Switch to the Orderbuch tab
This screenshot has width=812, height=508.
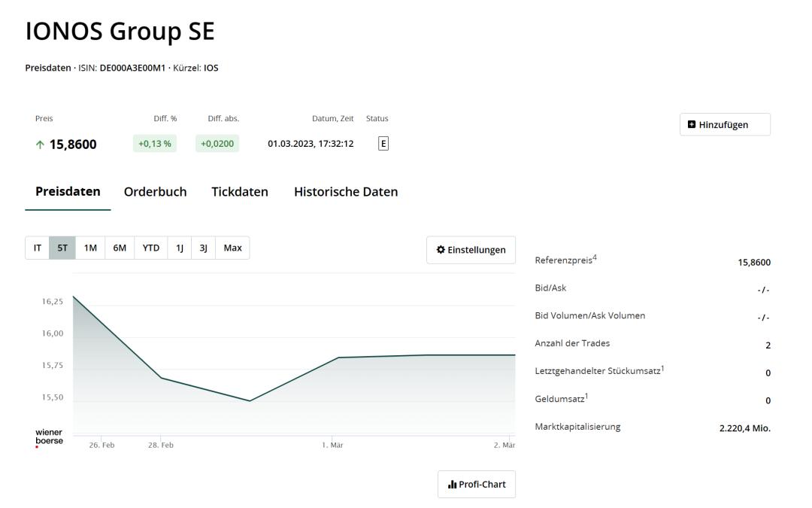coord(155,192)
